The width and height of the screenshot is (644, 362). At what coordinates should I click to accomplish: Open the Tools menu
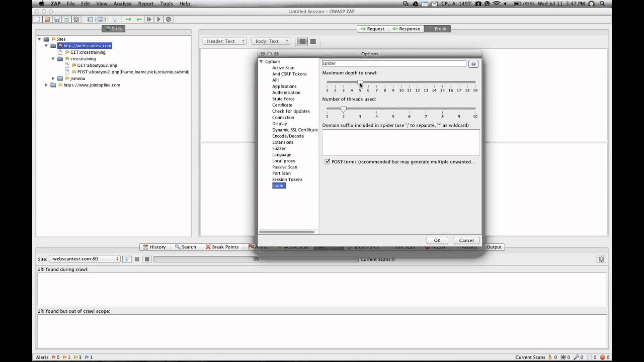coord(167,4)
